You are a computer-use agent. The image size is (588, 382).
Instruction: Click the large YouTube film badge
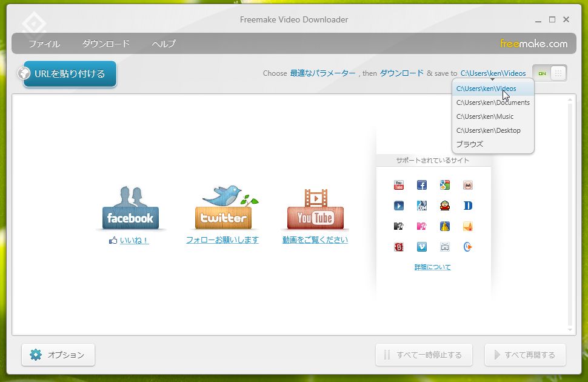pos(315,209)
